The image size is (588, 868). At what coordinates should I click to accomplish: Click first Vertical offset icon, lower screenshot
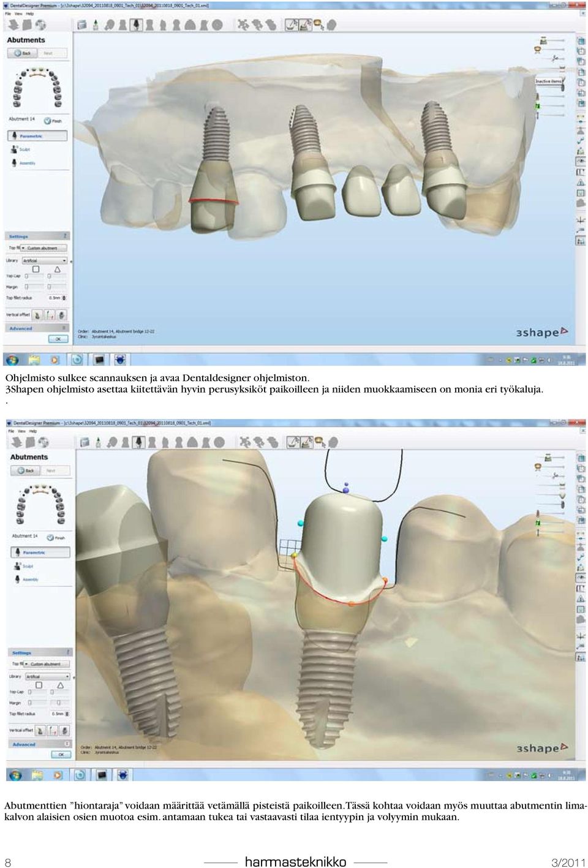point(40,731)
